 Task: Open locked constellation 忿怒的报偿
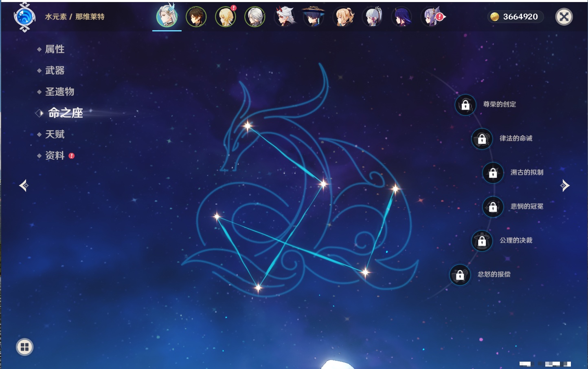point(460,275)
